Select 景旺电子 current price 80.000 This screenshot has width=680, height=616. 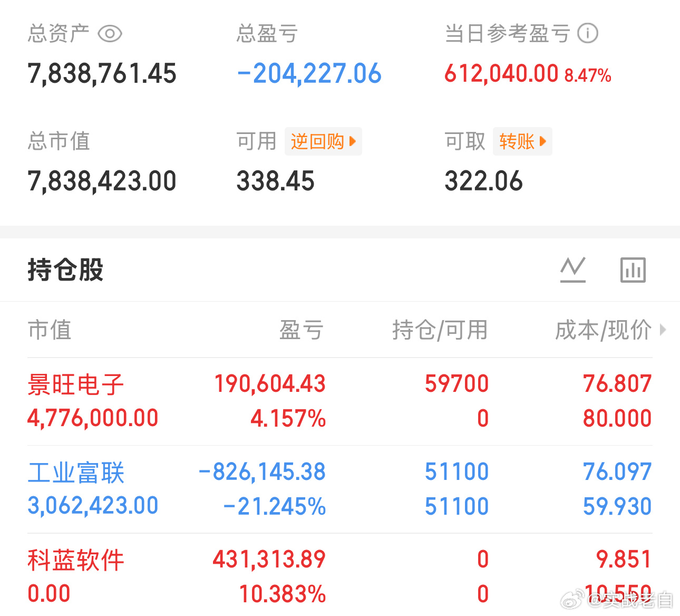tap(617, 419)
